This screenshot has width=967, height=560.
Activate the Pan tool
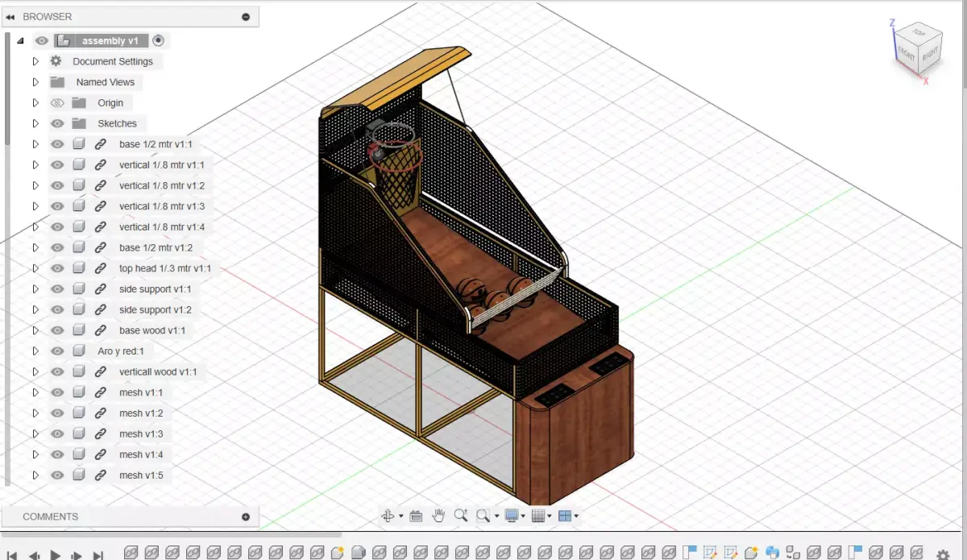[438, 515]
